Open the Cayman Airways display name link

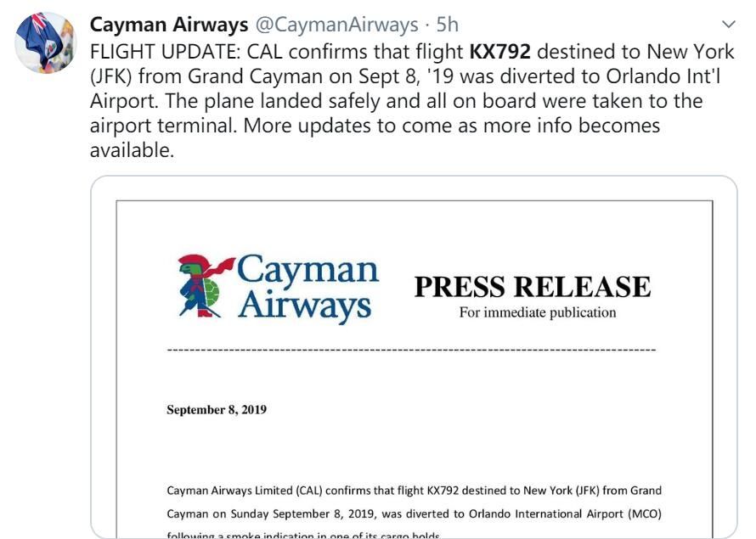point(169,25)
